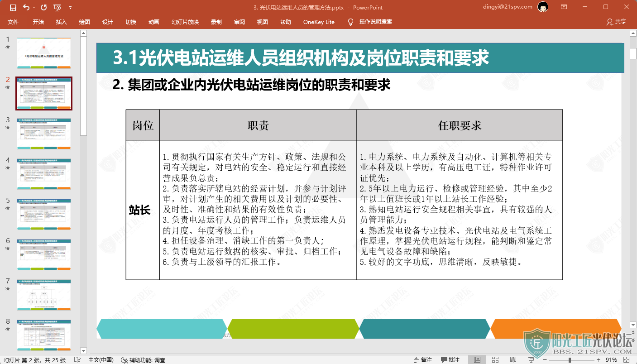This screenshot has width=637, height=364.
Task: Click the 91% zoom level
Action: pyautogui.click(x=611, y=360)
